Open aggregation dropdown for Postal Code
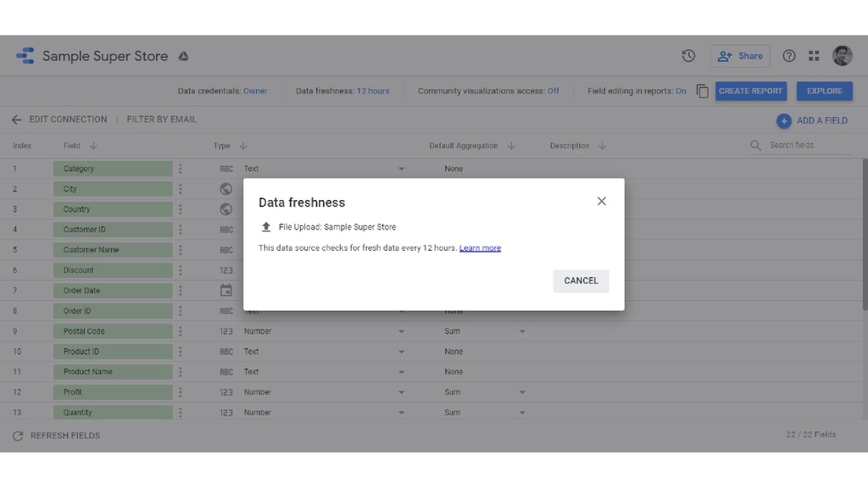Screen dimensions: 868x488 [522, 331]
